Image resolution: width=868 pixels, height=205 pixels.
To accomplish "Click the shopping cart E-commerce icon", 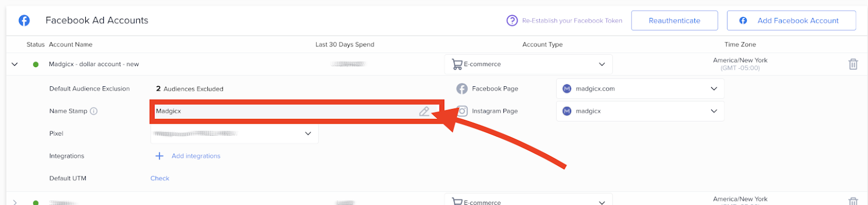I will (457, 65).
